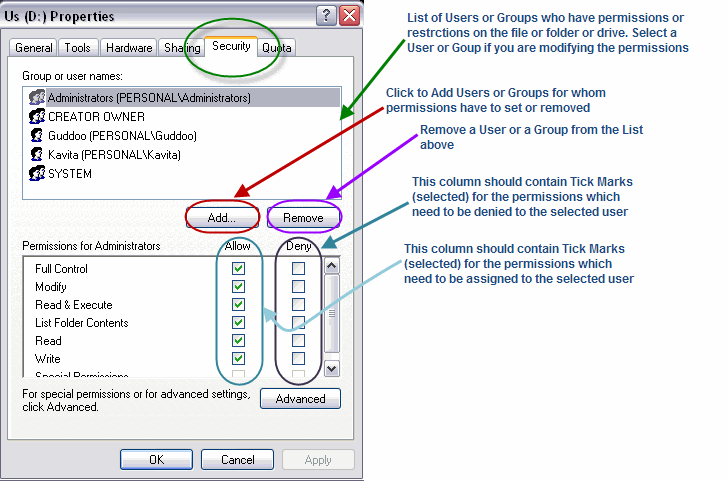Check Deny for Full Control

(x=299, y=268)
